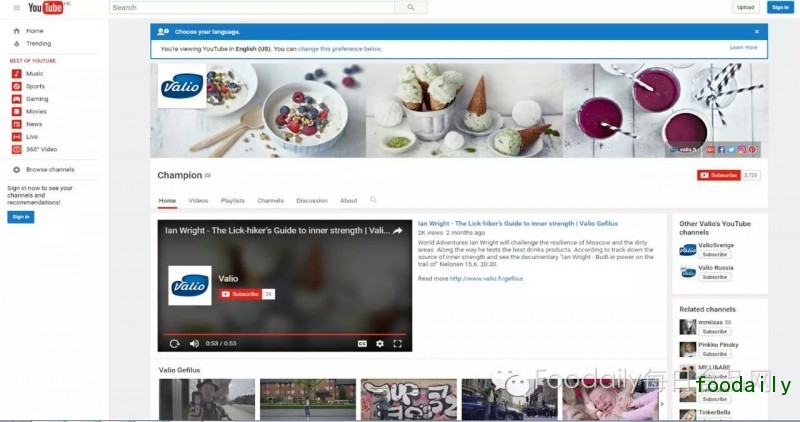Subscribe to the Champion channel

[718, 175]
